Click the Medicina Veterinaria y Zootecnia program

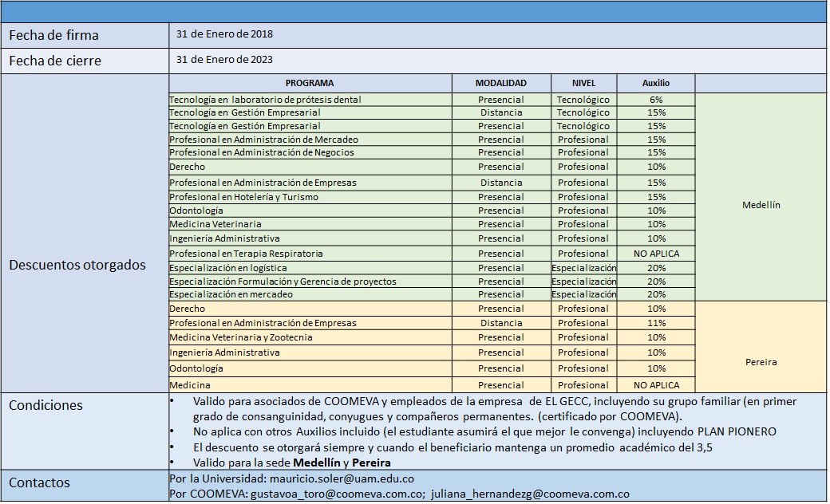pyautogui.click(x=241, y=337)
